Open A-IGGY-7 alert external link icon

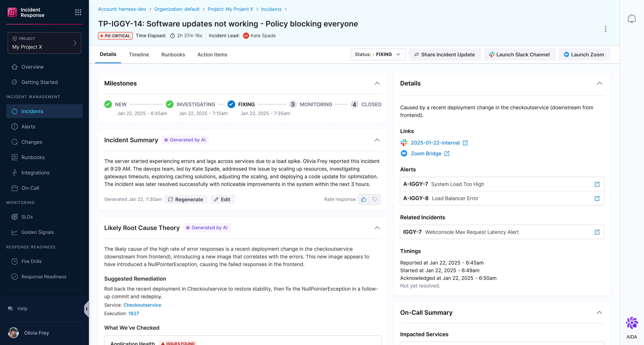click(x=597, y=184)
